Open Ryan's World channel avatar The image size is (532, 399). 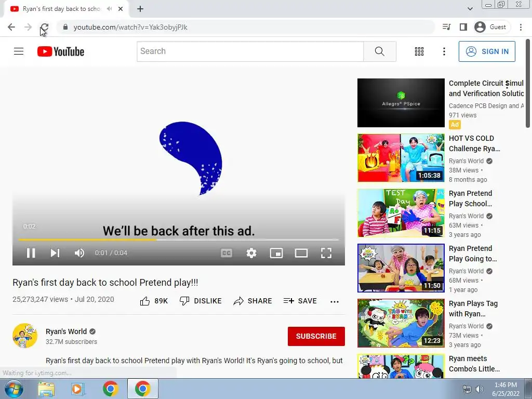click(x=25, y=336)
